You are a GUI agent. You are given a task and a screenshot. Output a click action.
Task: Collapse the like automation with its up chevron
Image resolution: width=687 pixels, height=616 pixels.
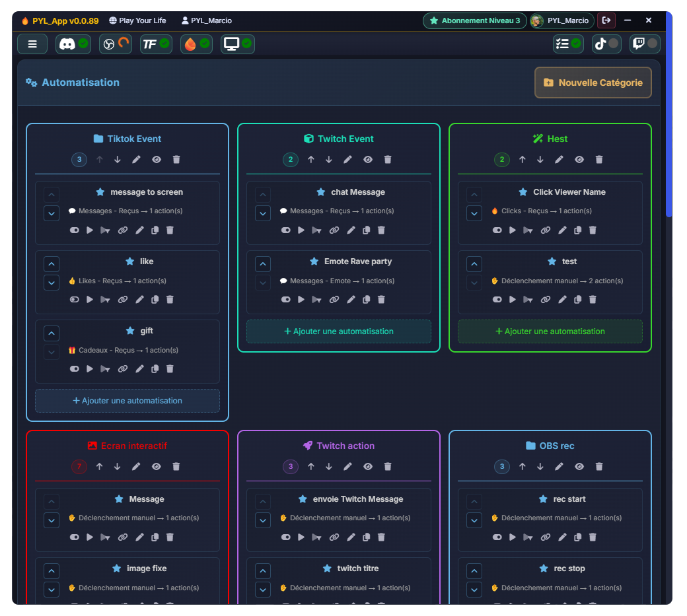51,263
